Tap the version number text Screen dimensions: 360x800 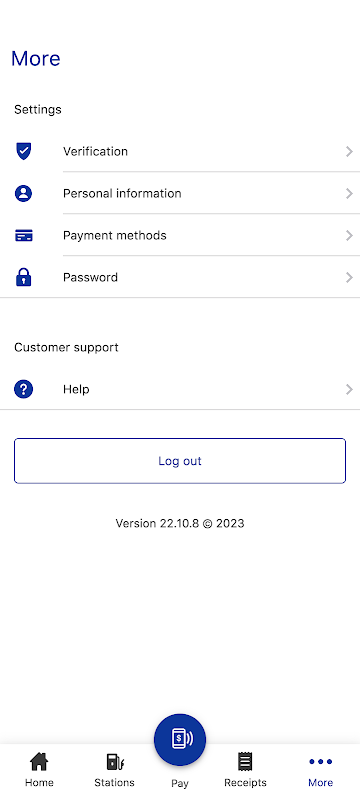coord(180,523)
